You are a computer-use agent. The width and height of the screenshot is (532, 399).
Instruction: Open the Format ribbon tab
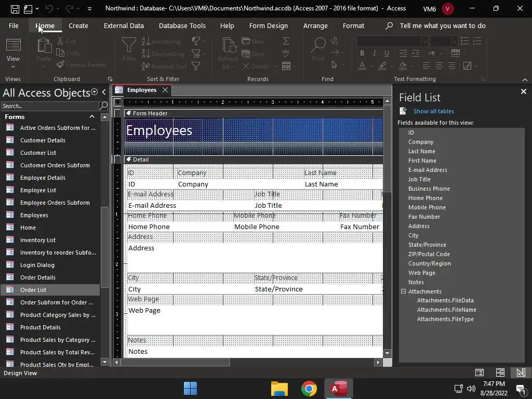point(353,26)
